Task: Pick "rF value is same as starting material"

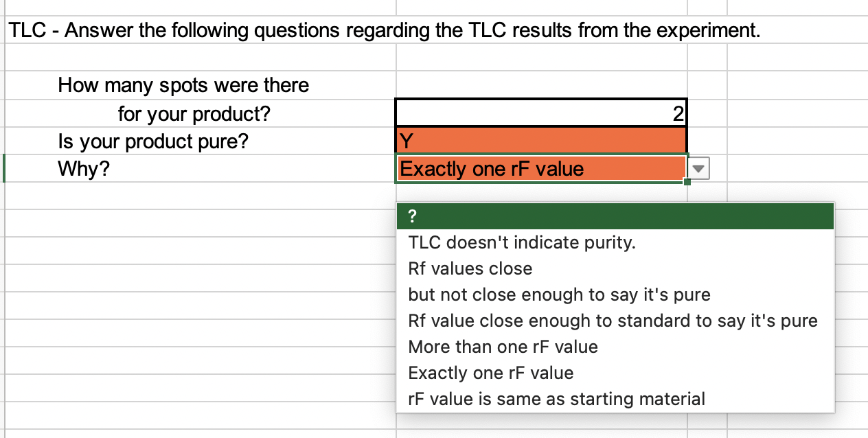Action: tap(556, 399)
